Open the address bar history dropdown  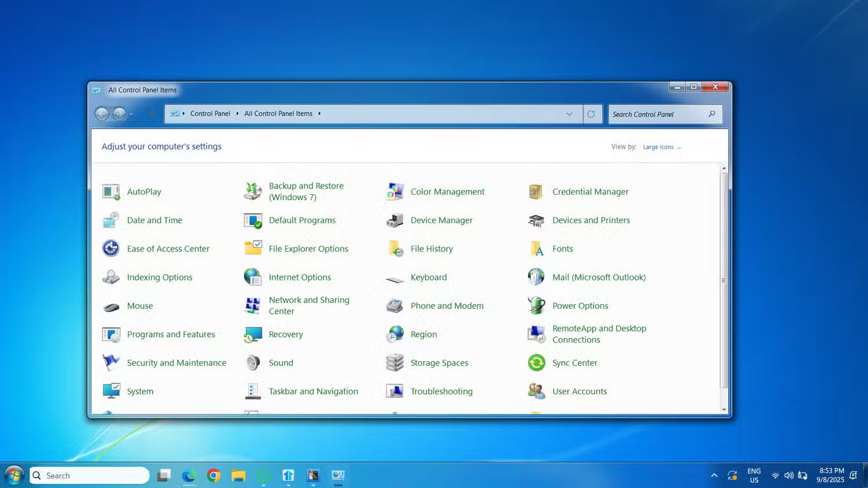569,114
